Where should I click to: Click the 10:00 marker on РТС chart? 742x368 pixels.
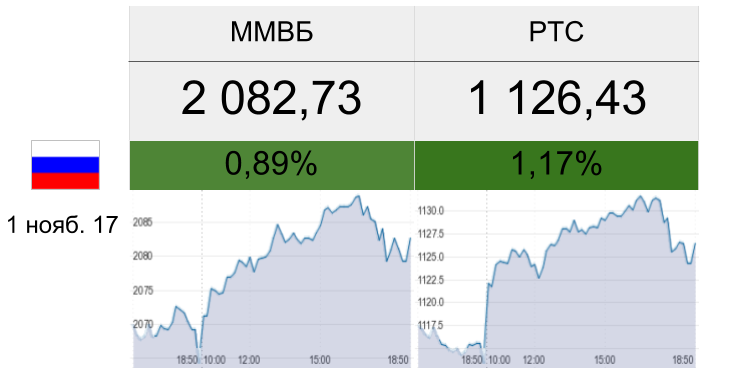pos(499,360)
